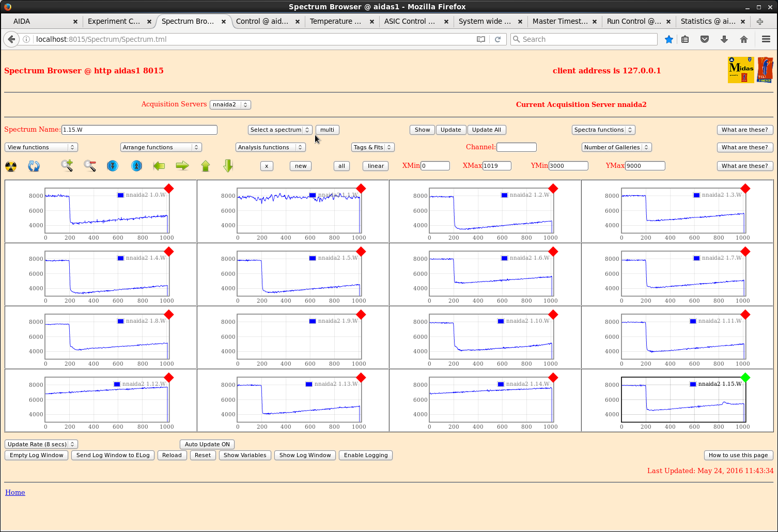Switch to the Experiment C... tab
The image size is (778, 532).
tap(119, 21)
